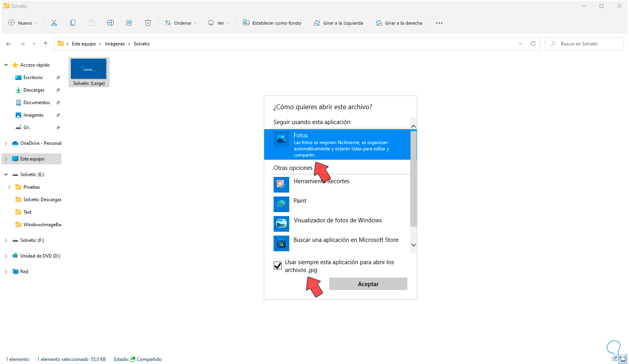Screen dimensions: 629x364
Task: Open the Ver dropdown
Action: (219, 23)
